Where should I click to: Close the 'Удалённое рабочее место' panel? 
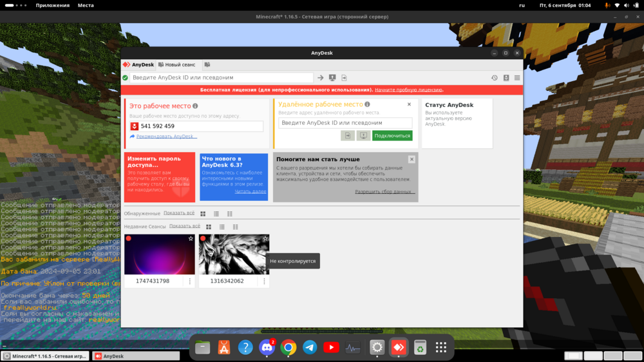pos(409,104)
